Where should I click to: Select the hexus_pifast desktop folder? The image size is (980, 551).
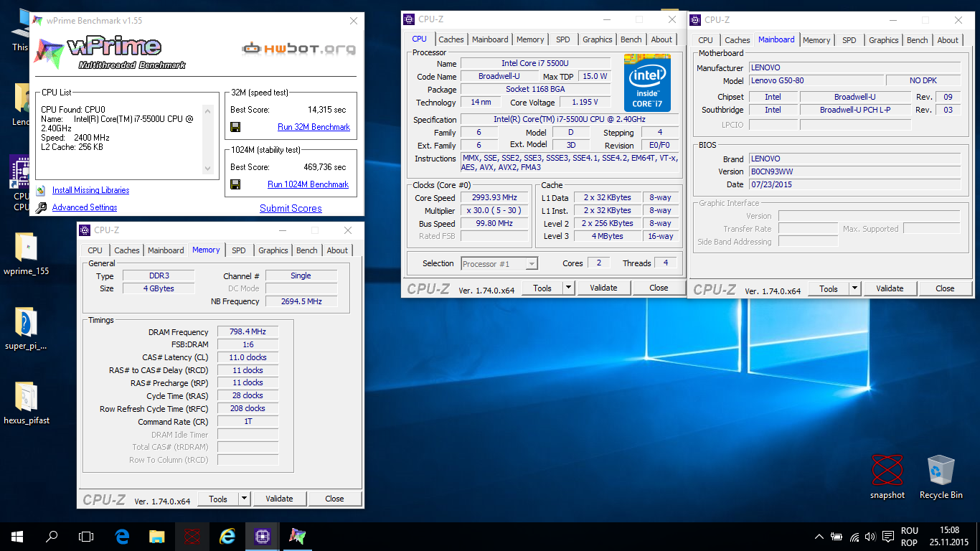pos(27,403)
